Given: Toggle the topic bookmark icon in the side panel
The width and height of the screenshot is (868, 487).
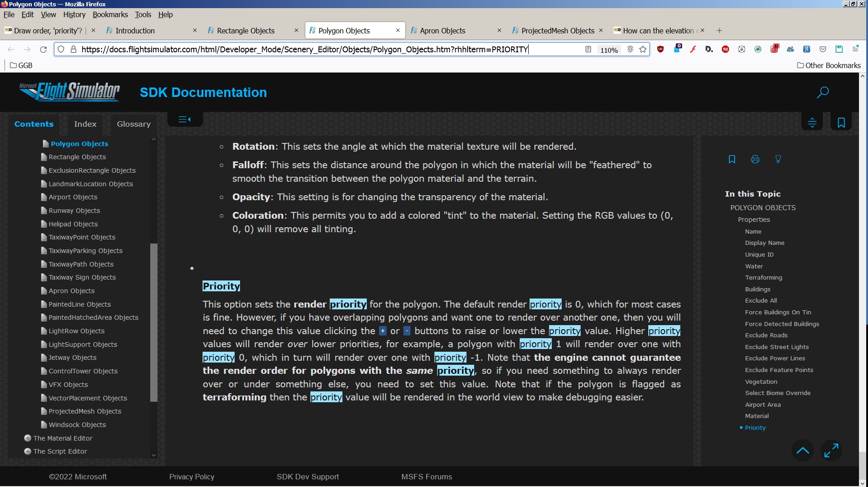Looking at the screenshot, I should click(732, 159).
